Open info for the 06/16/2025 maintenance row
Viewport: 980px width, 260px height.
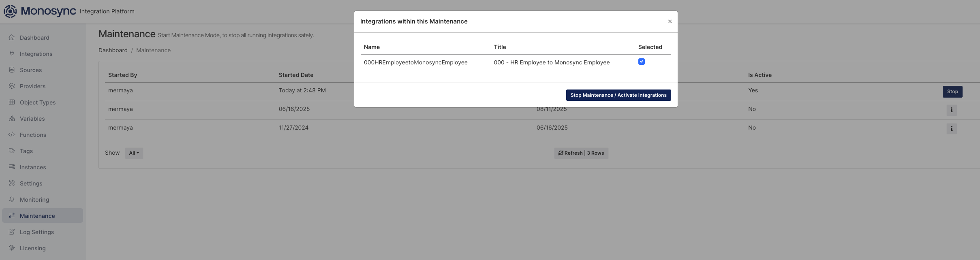pos(951,110)
